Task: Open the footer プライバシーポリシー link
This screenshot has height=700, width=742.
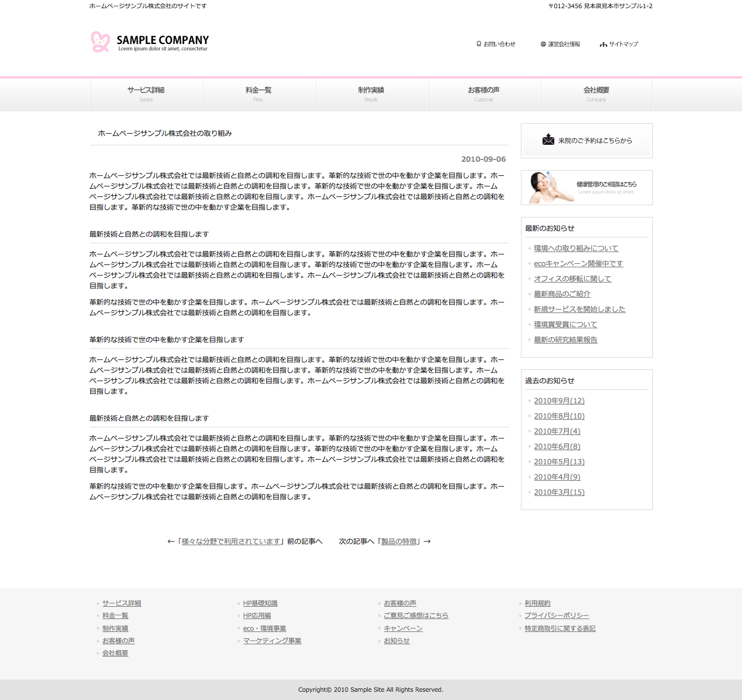Action: 557,616
